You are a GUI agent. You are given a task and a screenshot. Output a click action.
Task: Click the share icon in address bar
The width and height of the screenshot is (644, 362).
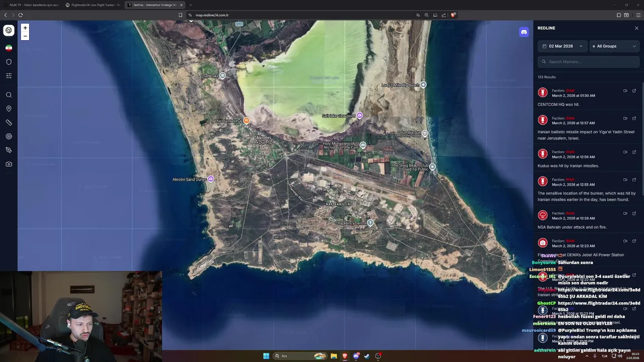click(444, 15)
